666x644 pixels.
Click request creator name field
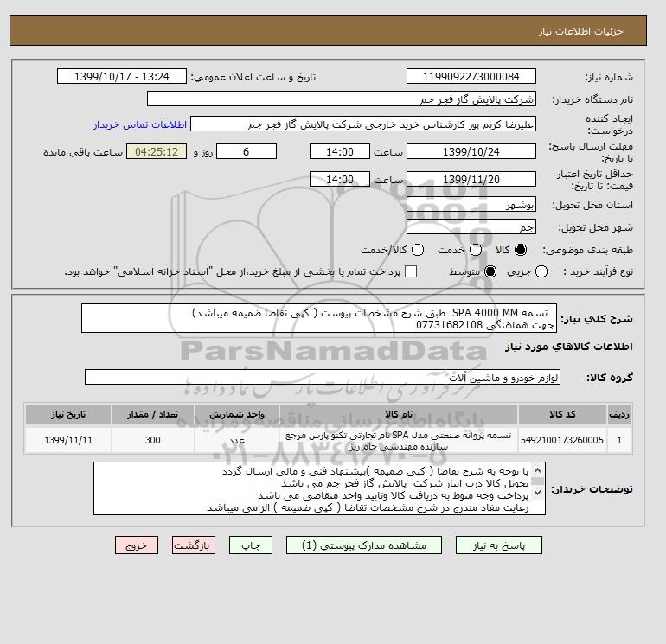pos(363,124)
